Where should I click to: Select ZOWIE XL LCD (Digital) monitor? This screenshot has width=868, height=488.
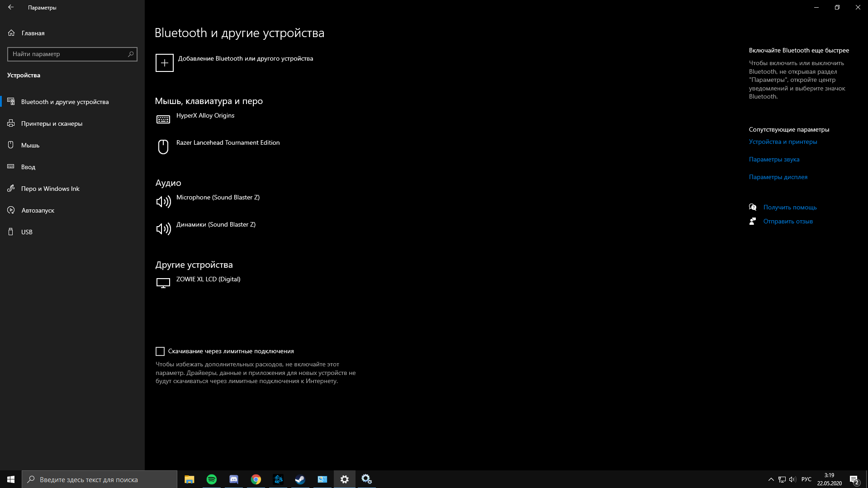(x=208, y=279)
